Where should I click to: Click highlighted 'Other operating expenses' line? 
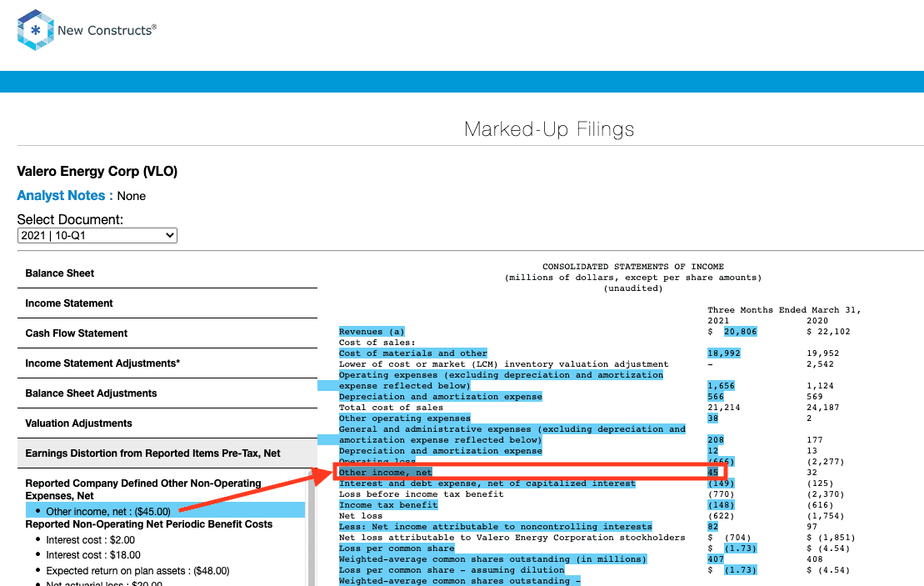click(405, 418)
